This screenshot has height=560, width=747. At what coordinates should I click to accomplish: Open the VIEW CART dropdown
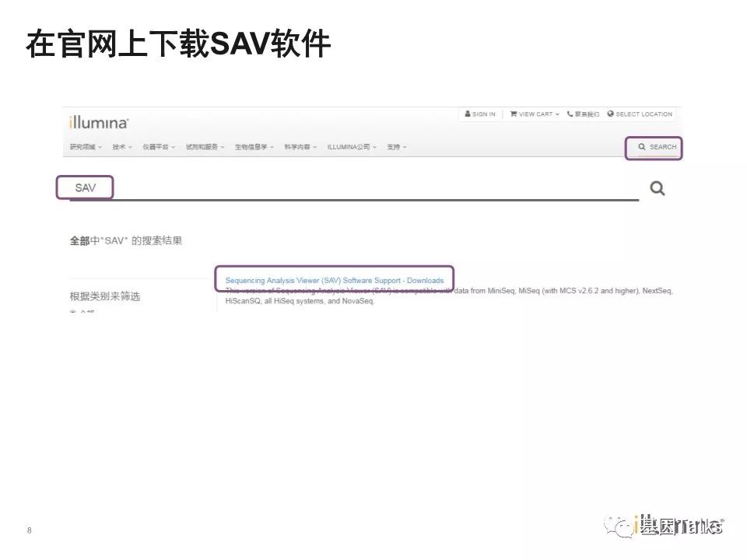tap(535, 114)
